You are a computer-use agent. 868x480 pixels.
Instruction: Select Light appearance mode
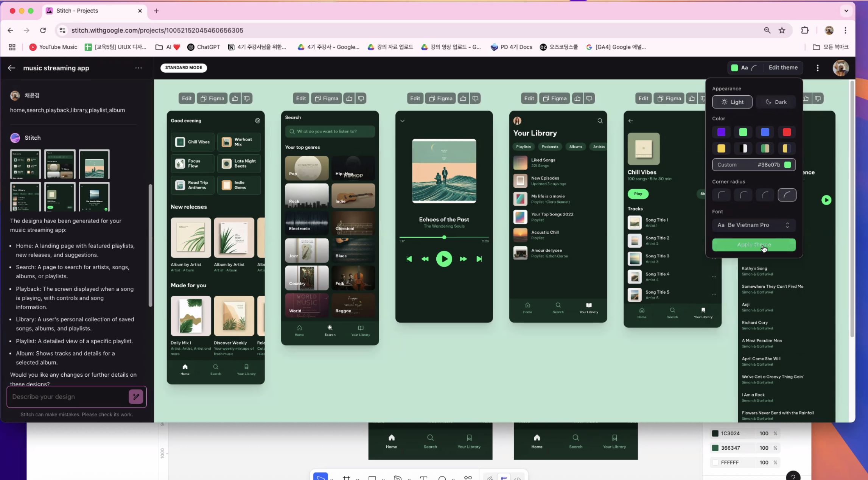732,102
